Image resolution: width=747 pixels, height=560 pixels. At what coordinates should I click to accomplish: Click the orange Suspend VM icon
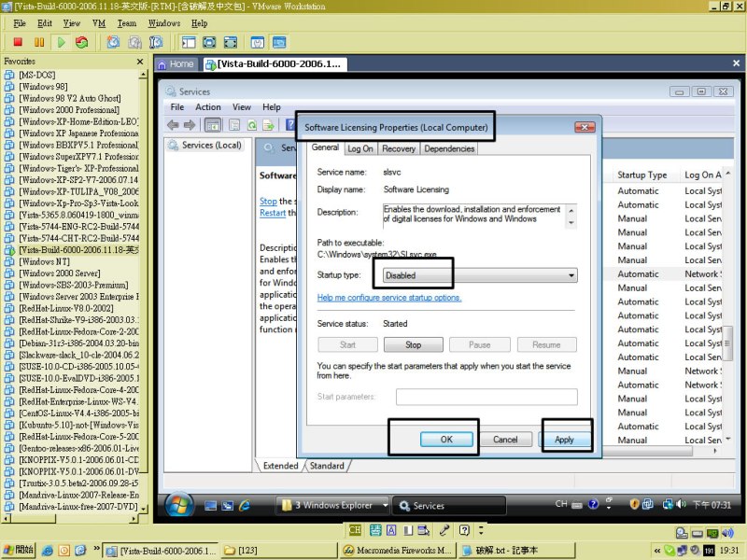point(39,42)
